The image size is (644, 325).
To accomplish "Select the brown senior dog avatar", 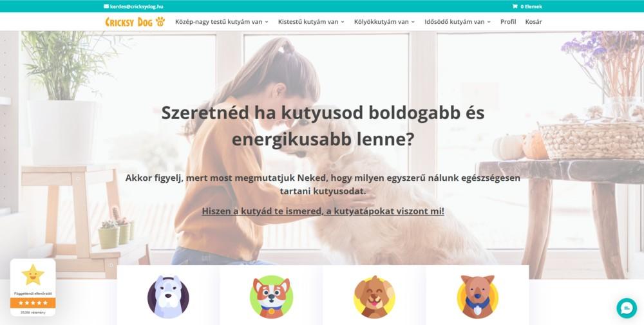I will tap(477, 297).
